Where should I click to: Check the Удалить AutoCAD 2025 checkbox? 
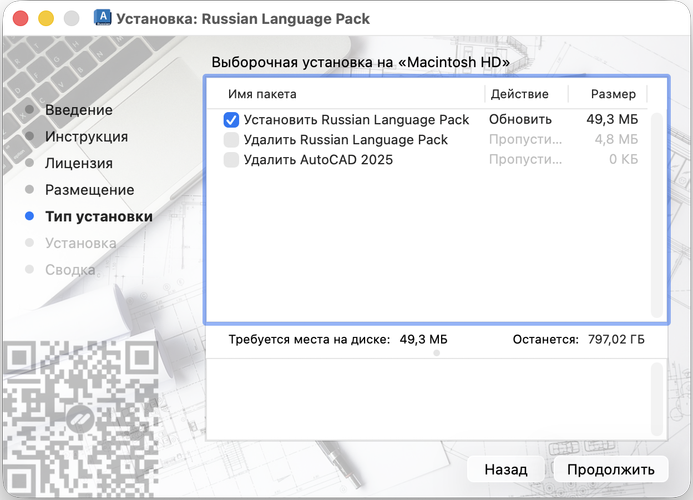231,160
